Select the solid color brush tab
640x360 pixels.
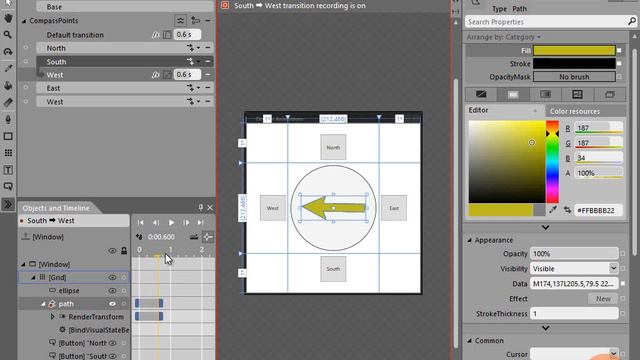pyautogui.click(x=513, y=95)
